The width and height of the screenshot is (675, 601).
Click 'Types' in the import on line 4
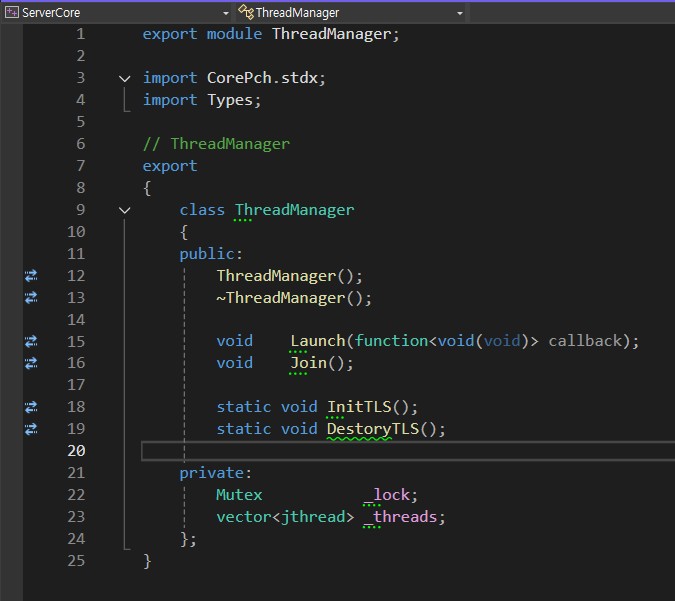pyautogui.click(x=230, y=100)
